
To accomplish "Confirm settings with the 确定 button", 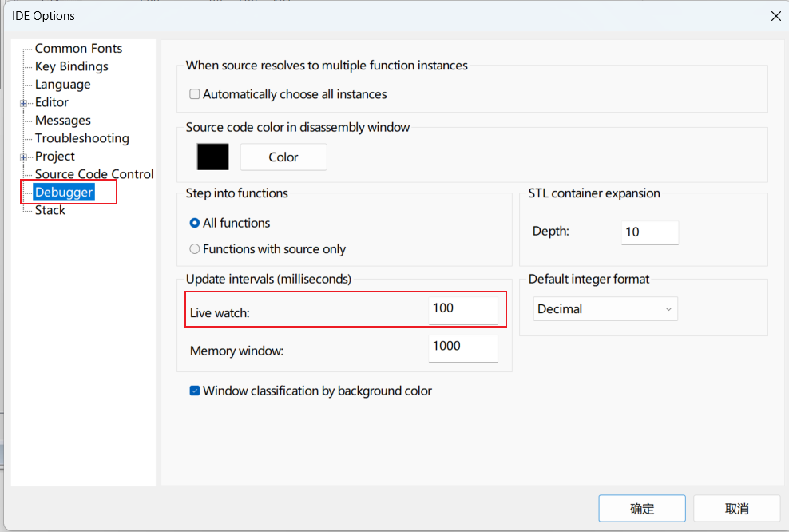I will (641, 508).
